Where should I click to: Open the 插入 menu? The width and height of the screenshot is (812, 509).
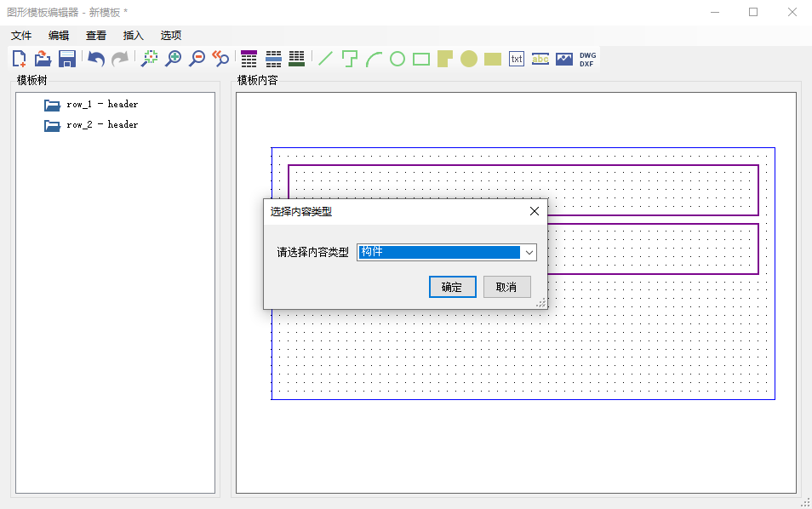[133, 35]
